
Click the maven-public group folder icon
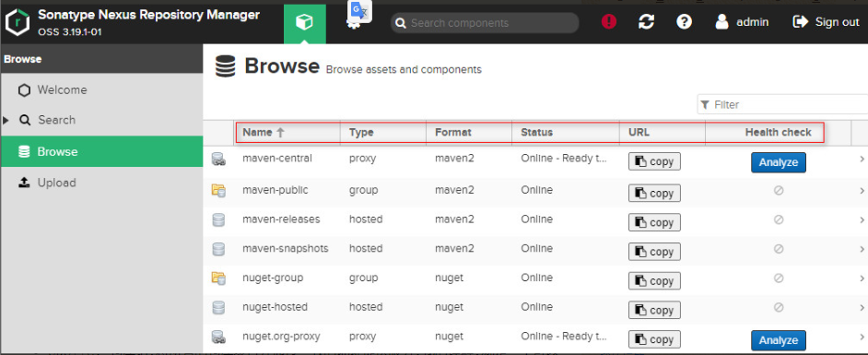point(218,191)
